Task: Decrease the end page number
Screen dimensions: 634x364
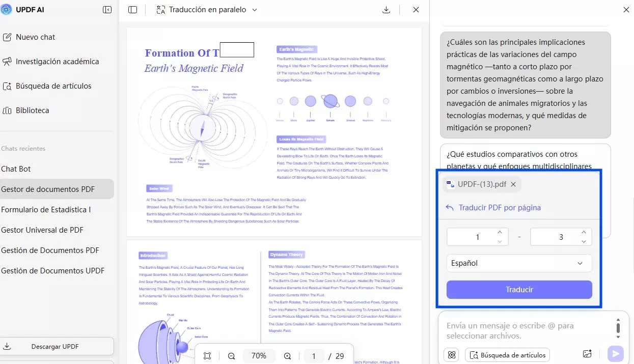Action: 584,241
